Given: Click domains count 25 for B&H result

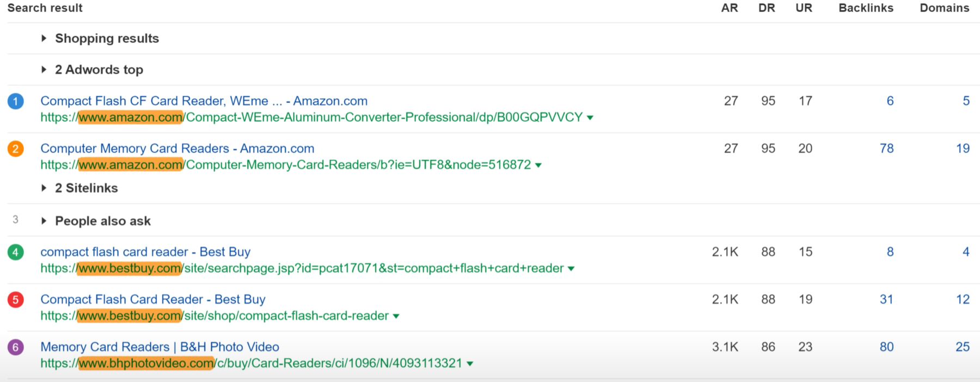Looking at the screenshot, I should click(x=962, y=347).
